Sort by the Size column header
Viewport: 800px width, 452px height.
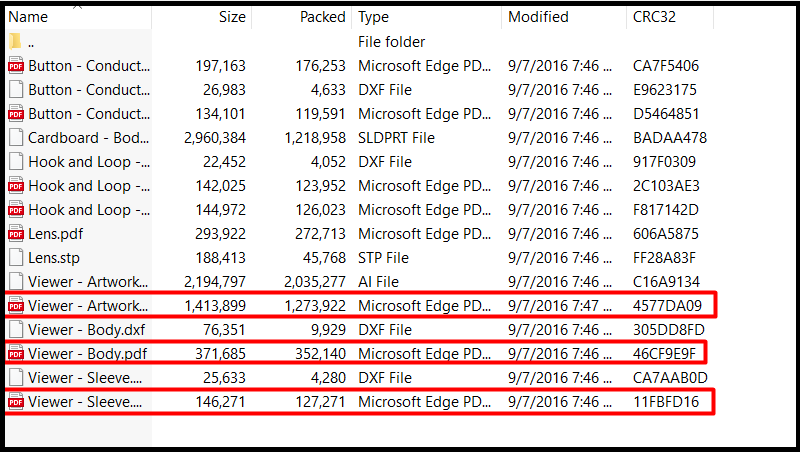(202, 17)
